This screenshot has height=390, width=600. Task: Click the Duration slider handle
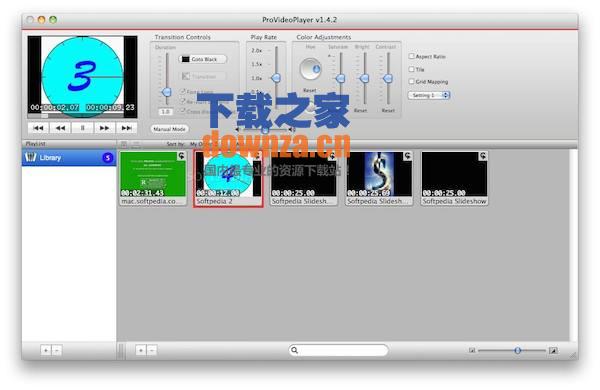pos(166,92)
